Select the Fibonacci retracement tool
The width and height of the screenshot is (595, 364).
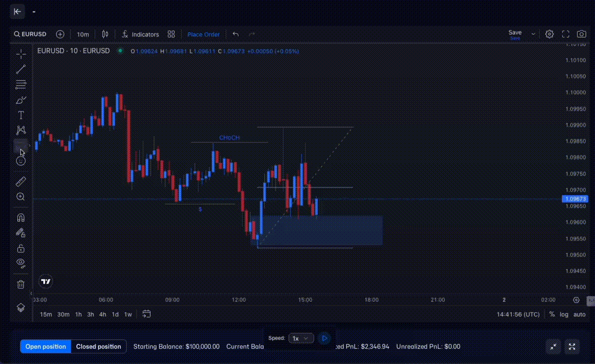click(x=21, y=84)
